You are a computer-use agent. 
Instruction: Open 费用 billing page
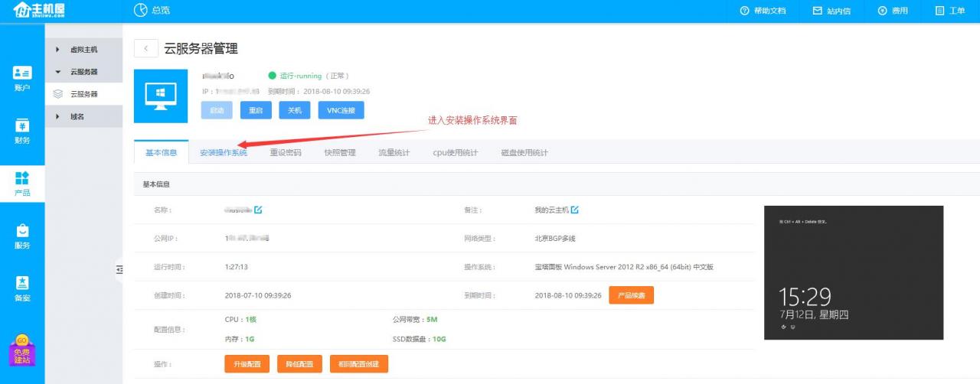(x=893, y=11)
